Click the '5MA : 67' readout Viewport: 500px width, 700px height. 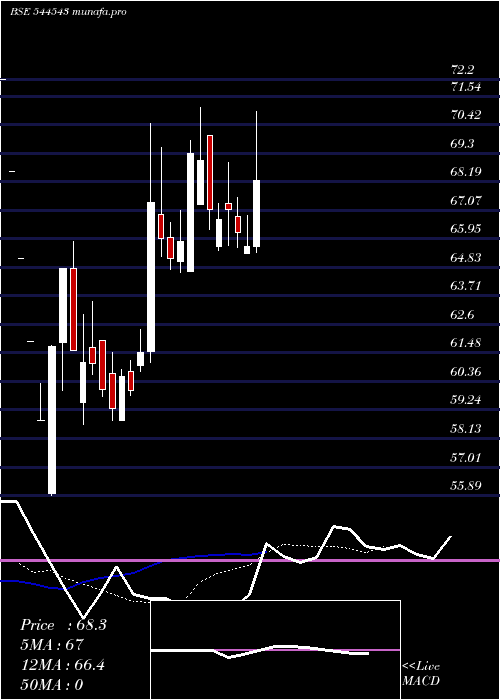click(51, 645)
